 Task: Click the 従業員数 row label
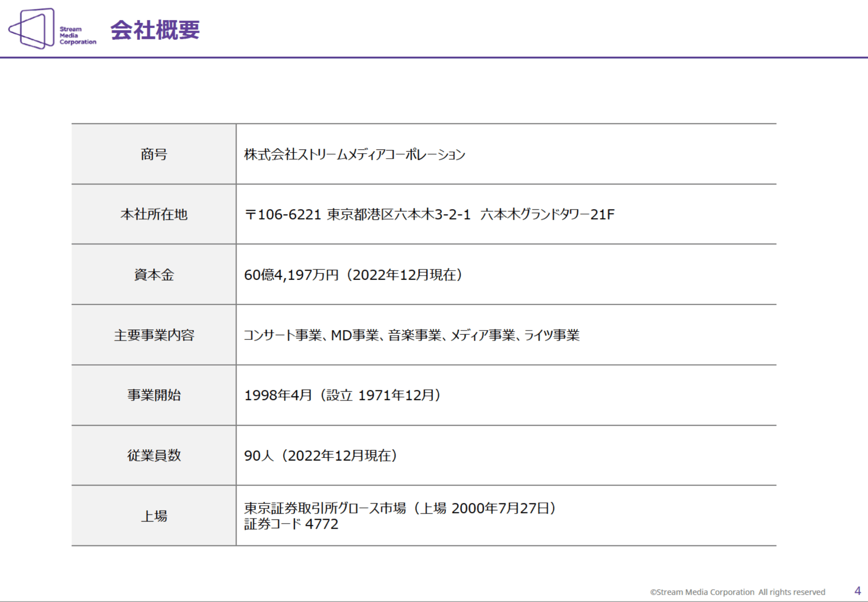[x=154, y=455]
